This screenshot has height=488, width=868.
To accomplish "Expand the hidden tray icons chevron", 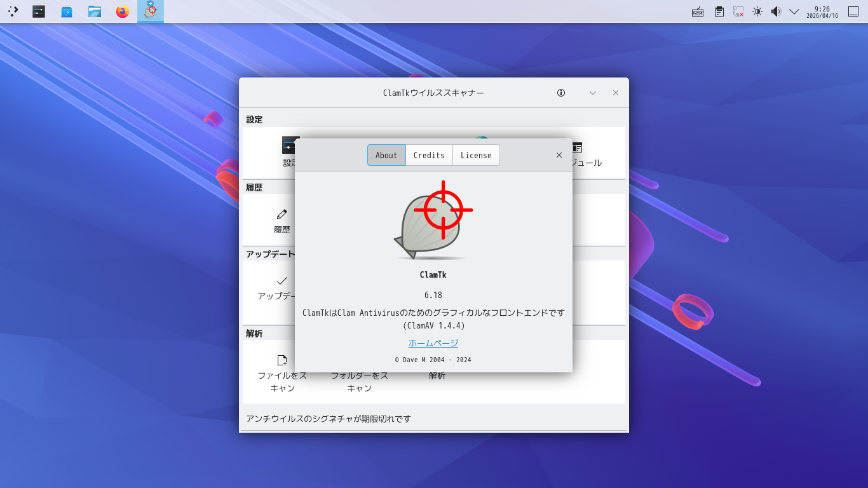I will [794, 11].
